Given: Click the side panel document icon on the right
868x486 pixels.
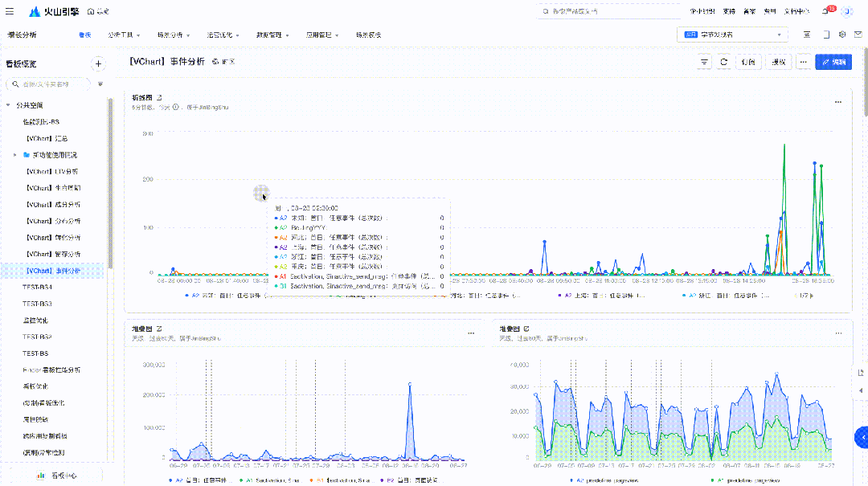Looking at the screenshot, I should [861, 373].
